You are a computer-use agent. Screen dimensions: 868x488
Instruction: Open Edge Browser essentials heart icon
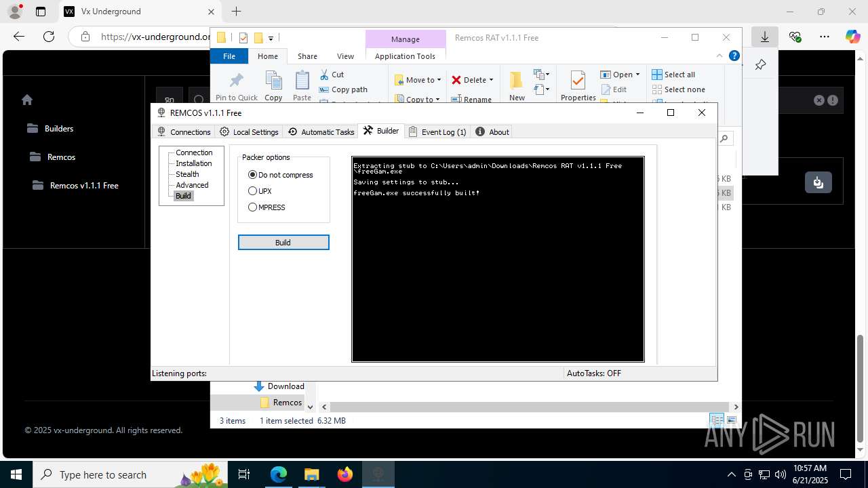tap(795, 37)
